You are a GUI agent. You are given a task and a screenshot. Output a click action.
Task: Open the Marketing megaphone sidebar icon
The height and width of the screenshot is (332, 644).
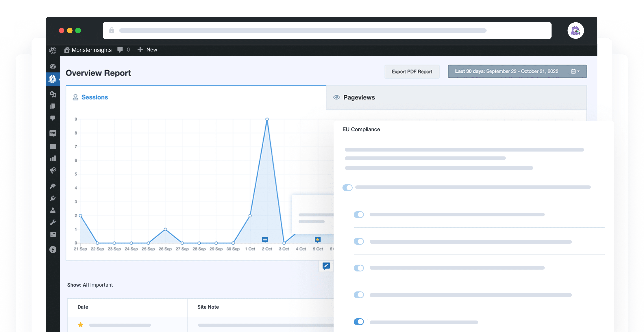(53, 171)
